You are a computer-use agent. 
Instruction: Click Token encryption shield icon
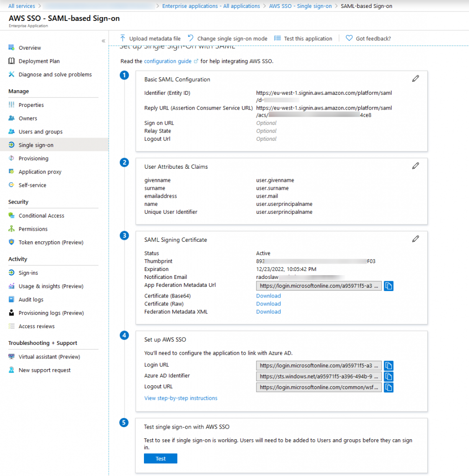(x=12, y=242)
